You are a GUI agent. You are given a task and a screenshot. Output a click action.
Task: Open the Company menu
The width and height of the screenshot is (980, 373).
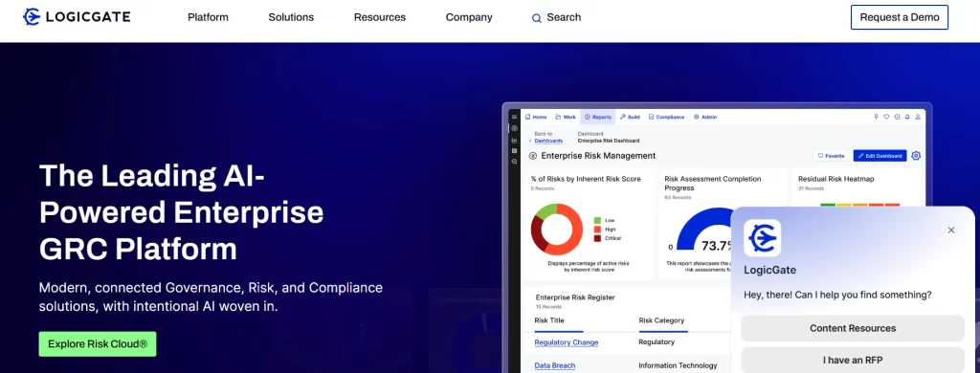click(469, 17)
